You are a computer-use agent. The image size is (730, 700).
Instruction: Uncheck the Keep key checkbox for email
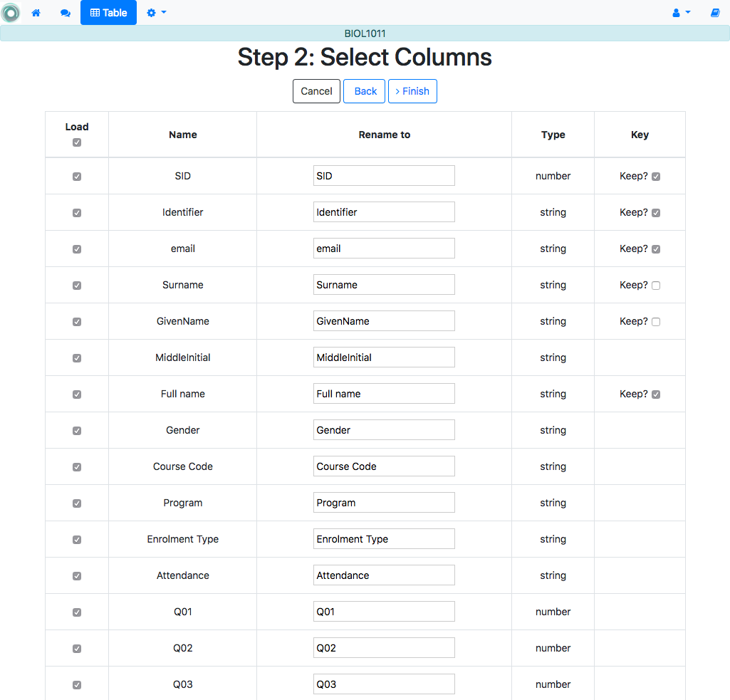[656, 249]
